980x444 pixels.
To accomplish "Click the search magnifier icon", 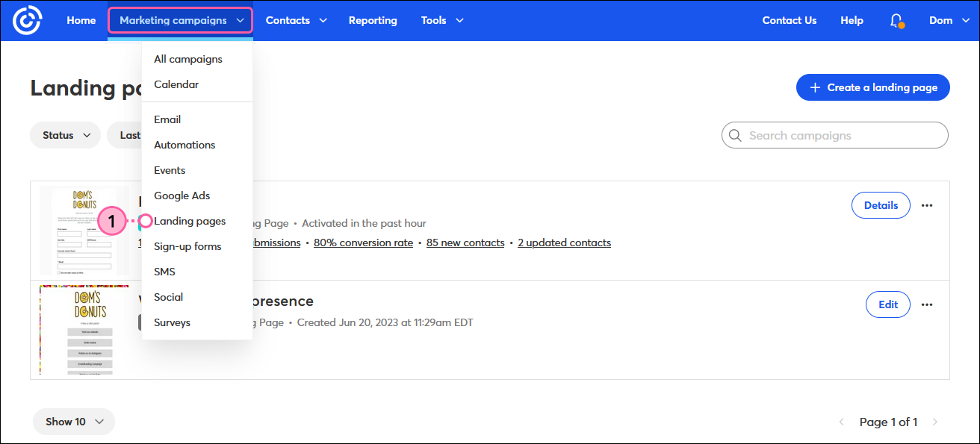I will [x=736, y=136].
